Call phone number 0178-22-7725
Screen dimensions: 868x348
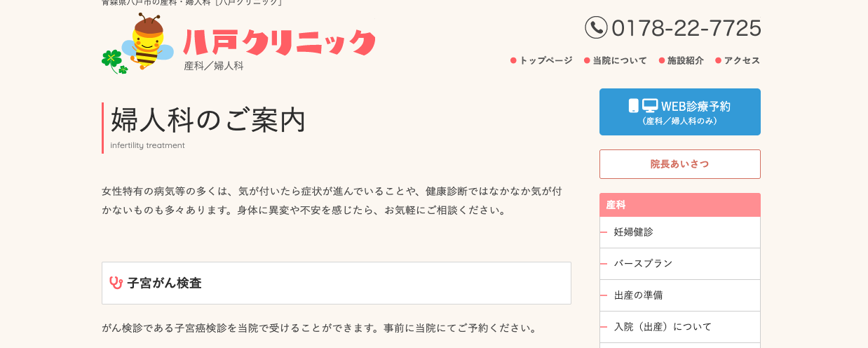coord(686,28)
